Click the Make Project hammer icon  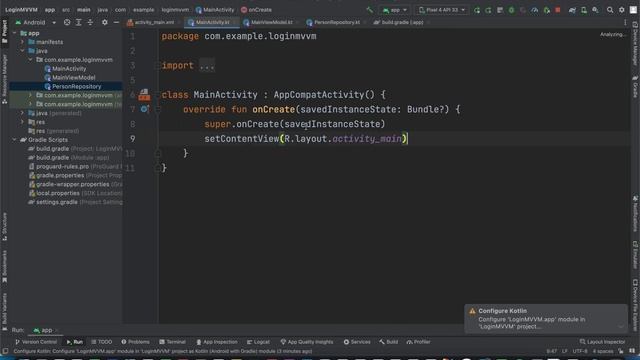(x=369, y=10)
